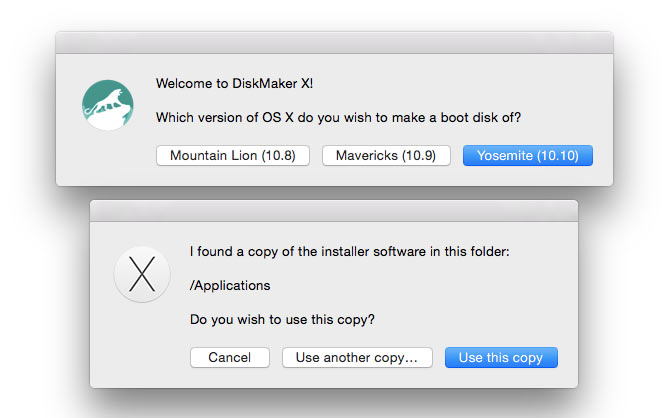Select Yosemite (10.10) button
Screen dimensions: 669x418
click(x=528, y=155)
